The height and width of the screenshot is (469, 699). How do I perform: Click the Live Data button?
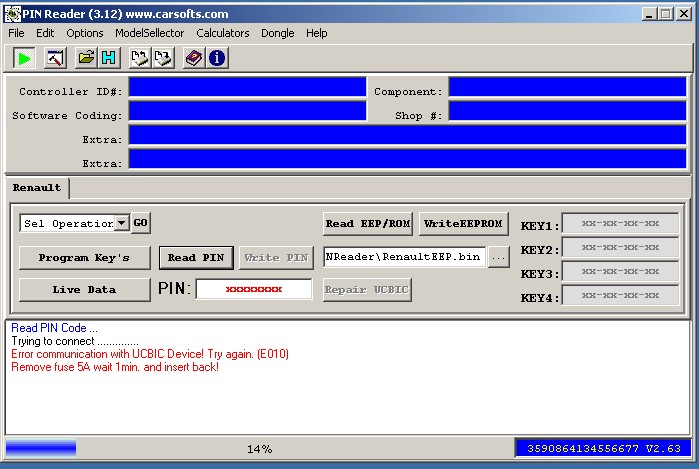tap(84, 290)
